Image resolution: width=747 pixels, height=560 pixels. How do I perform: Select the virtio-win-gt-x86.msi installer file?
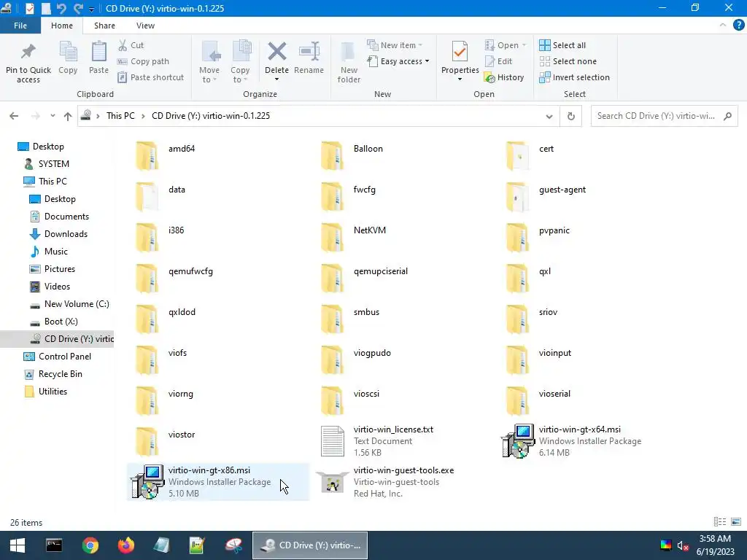pos(218,482)
